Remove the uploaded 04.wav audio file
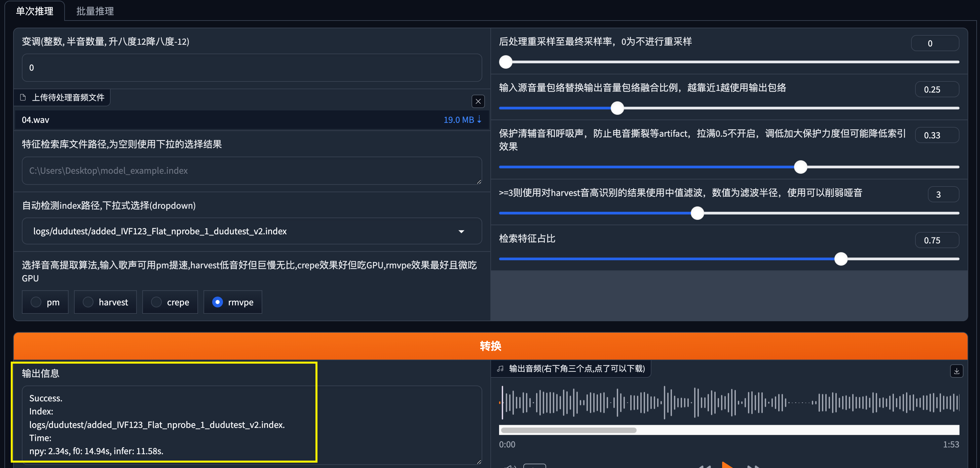 click(478, 101)
